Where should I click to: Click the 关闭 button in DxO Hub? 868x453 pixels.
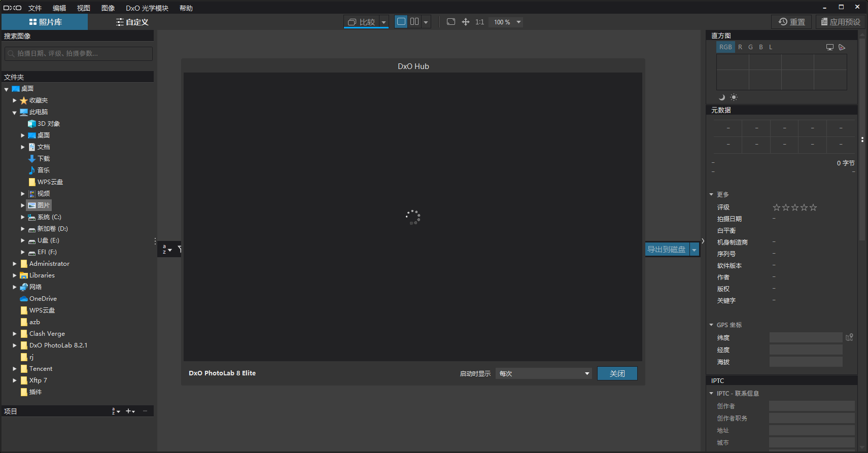(617, 373)
